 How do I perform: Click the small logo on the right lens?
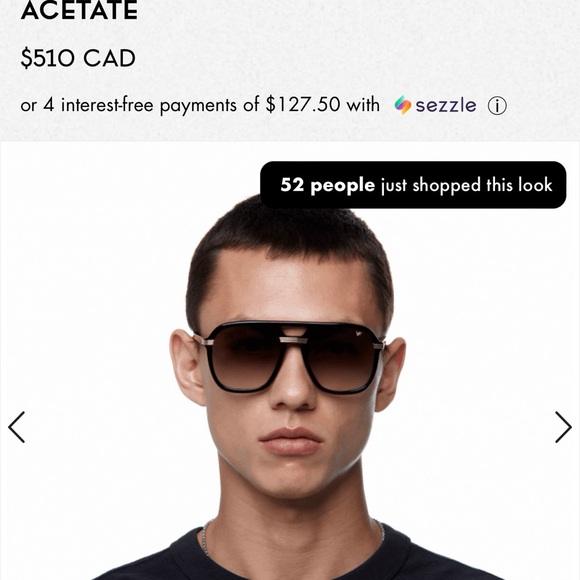[x=357, y=334]
